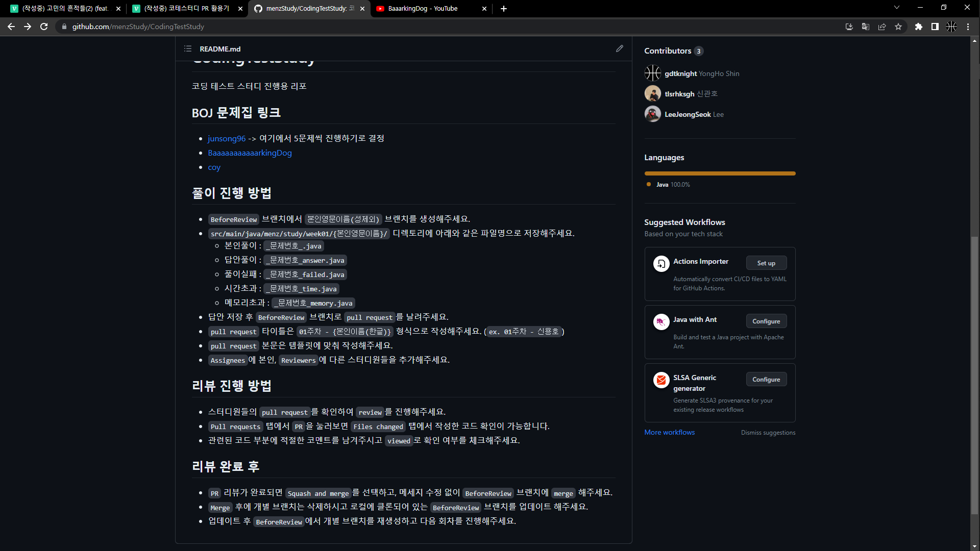Screen dimensions: 980x551
Task: Open the README outline list icon
Action: [x=188, y=48]
